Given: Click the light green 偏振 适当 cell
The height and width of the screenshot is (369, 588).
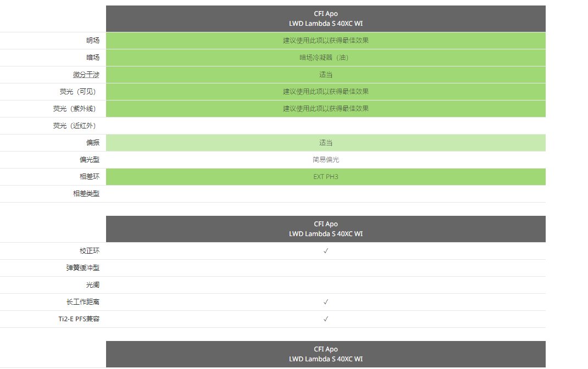Looking at the screenshot, I should (326, 143).
